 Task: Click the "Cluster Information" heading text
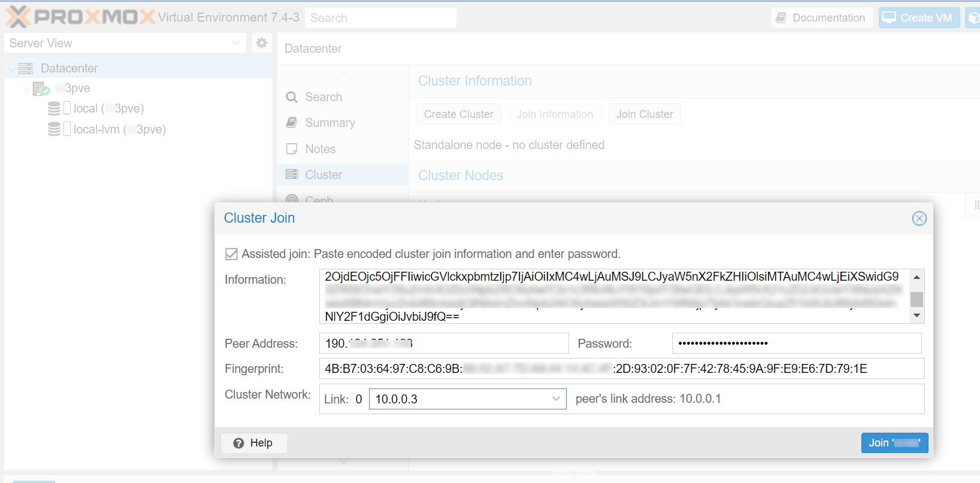pyautogui.click(x=475, y=81)
